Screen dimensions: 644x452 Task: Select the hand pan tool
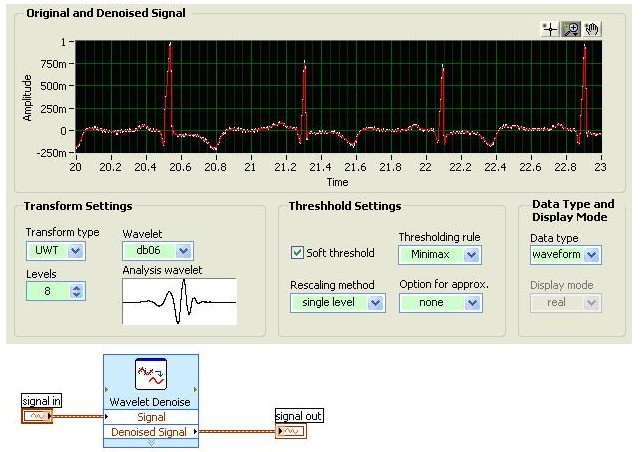591,29
